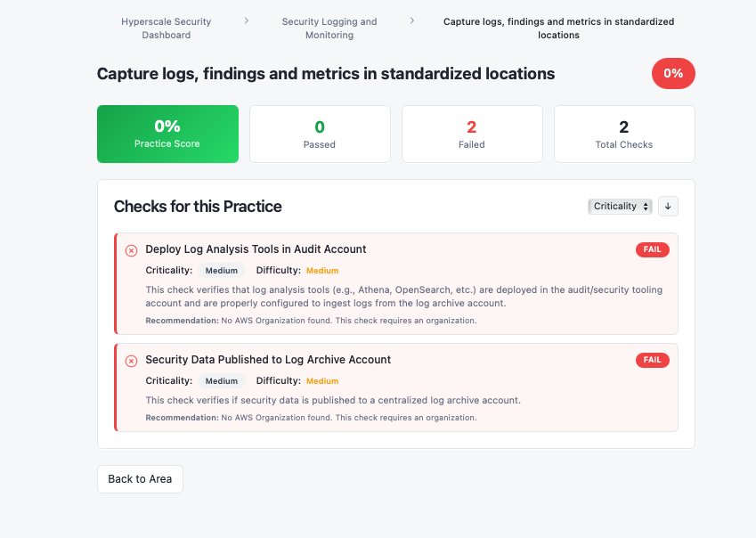Screen dimensions: 756x538
Task: Open the Hyperscale Security Dashboard breadcrumb link
Action: [x=167, y=27]
